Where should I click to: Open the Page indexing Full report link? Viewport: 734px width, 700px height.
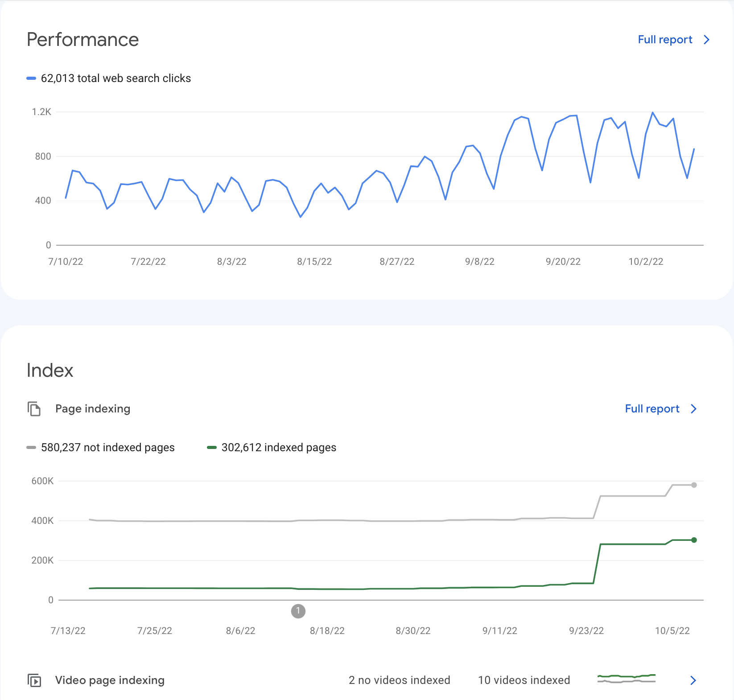click(652, 409)
